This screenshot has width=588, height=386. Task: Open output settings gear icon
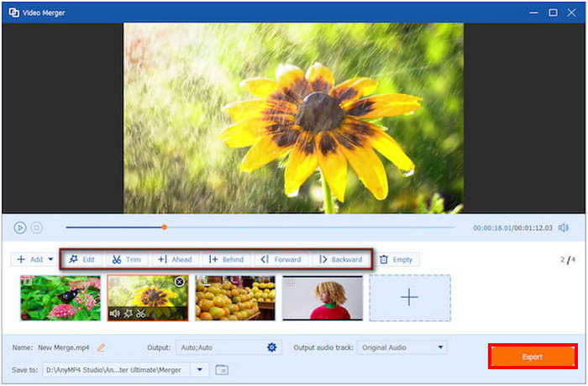coord(272,347)
